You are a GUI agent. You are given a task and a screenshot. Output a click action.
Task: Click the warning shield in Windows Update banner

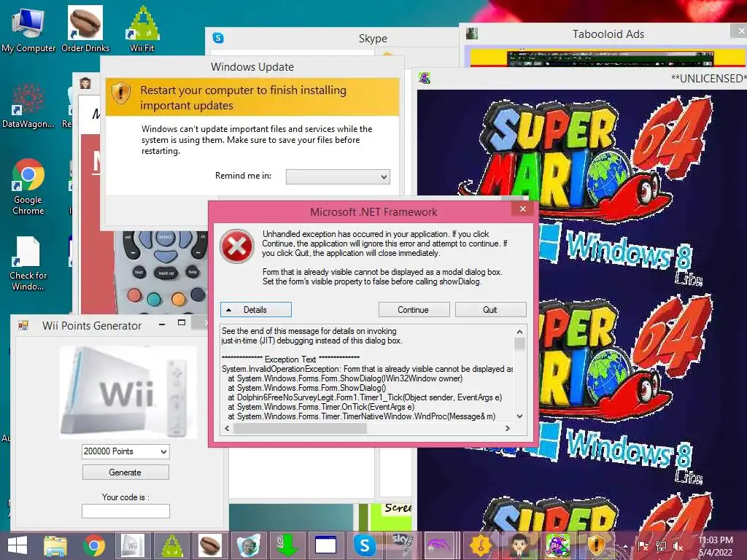121,93
